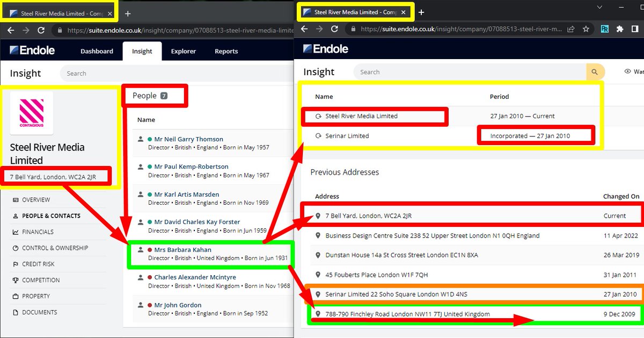
Task: Open the extensions puzzle icon
Action: click(x=620, y=29)
